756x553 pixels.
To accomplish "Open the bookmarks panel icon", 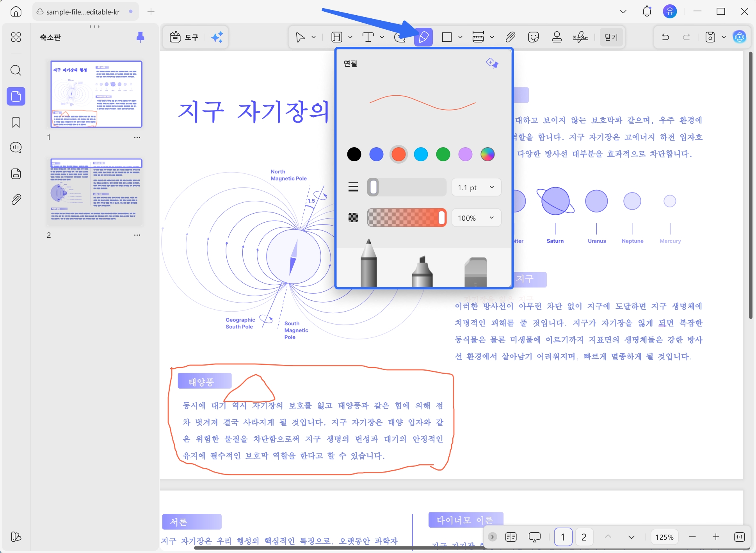I will (16, 122).
